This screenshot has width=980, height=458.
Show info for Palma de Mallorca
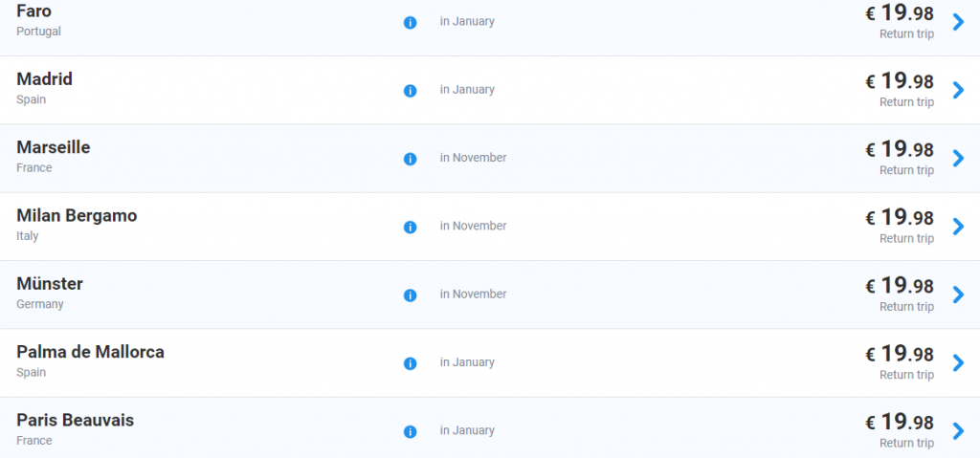pyautogui.click(x=411, y=363)
